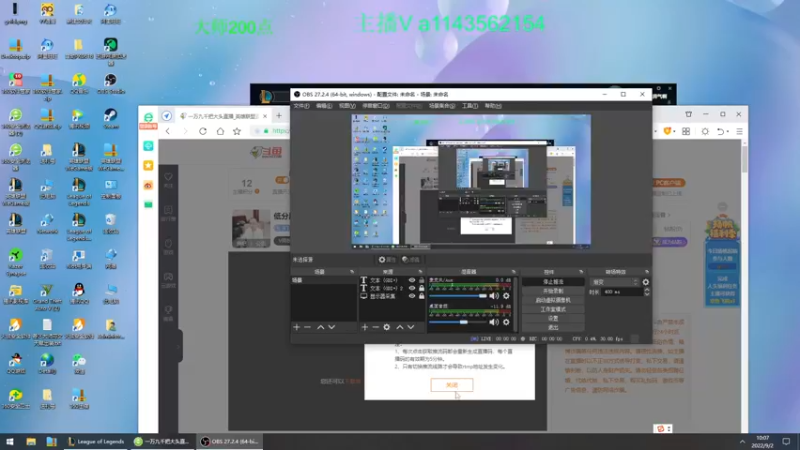The height and width of the screenshot is (450, 800).
Task: Open the yellow star favorites icon in the browser sidebar
Action: (x=148, y=165)
